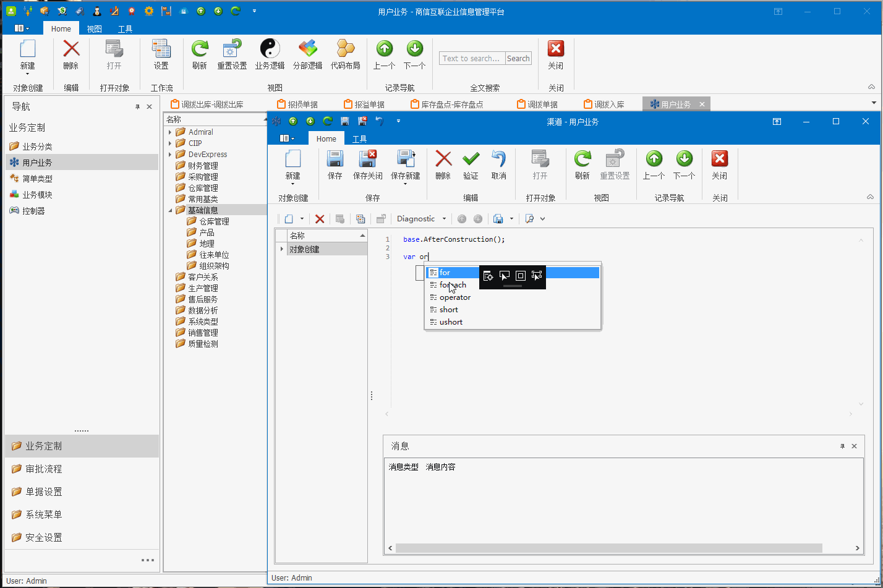Viewport: 883px width, 588px height.
Task: Select 单据设置 in navigation groups
Action: click(x=82, y=492)
